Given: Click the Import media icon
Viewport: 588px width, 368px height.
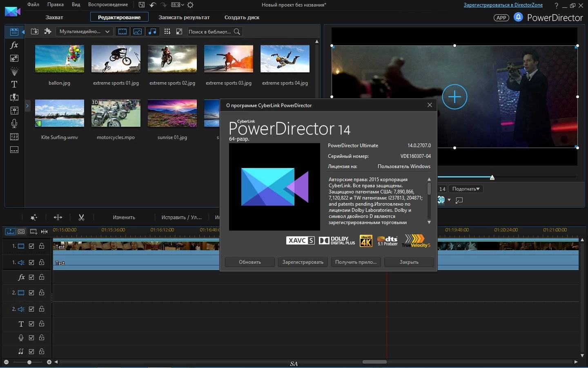Looking at the screenshot, I should (35, 31).
